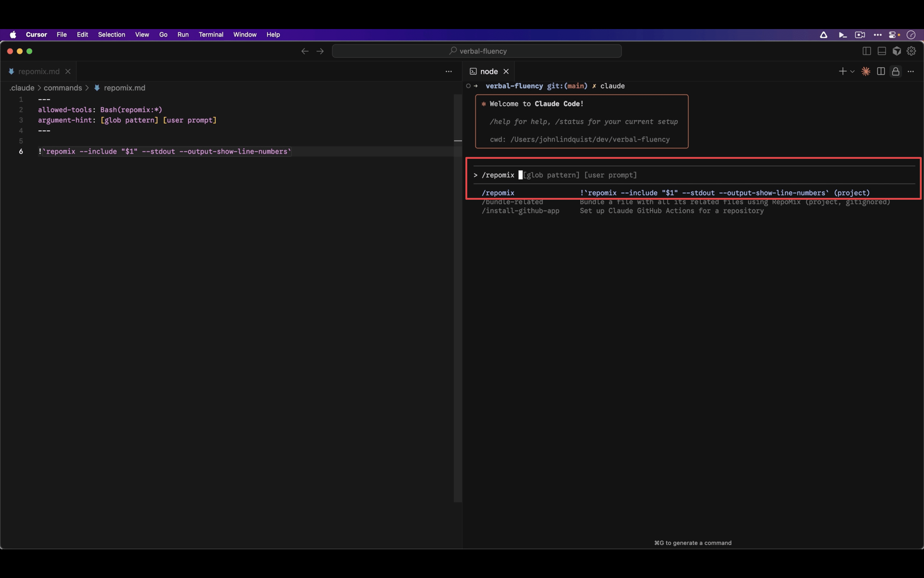Click commands in the breadcrumb
This screenshot has width=924, height=578.
[x=63, y=88]
